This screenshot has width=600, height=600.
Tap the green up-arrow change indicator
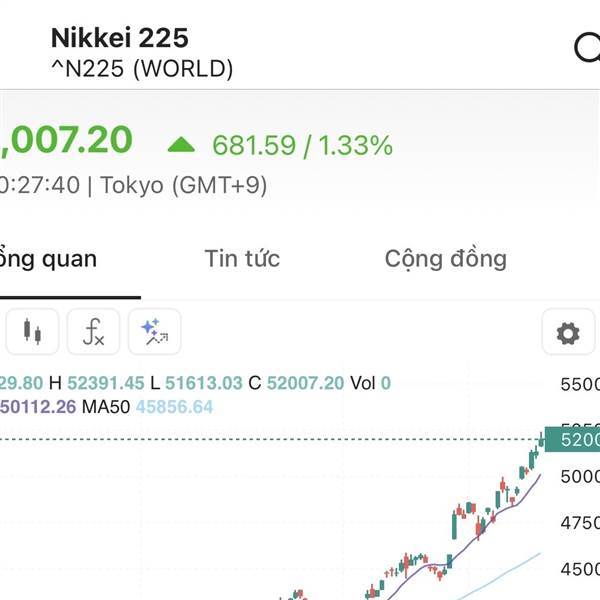click(181, 145)
